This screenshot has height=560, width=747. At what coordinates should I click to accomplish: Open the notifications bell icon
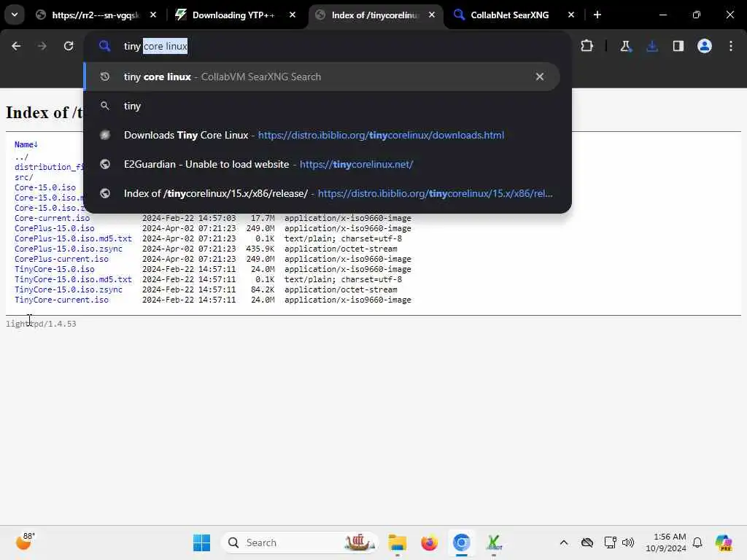point(697,542)
